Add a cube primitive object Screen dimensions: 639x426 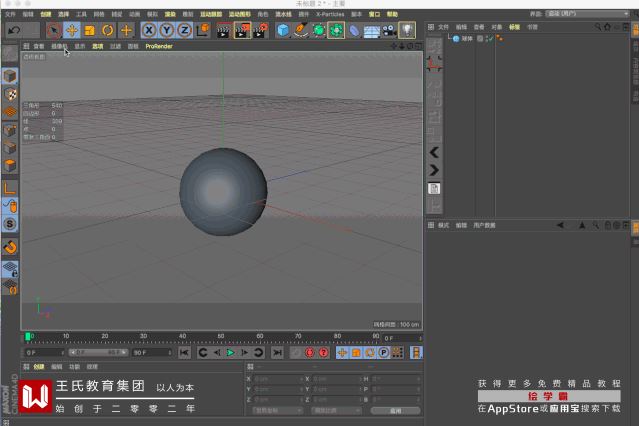click(x=283, y=30)
